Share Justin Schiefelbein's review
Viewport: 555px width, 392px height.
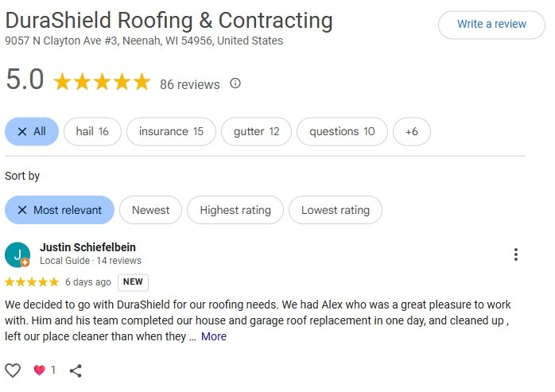tap(76, 370)
